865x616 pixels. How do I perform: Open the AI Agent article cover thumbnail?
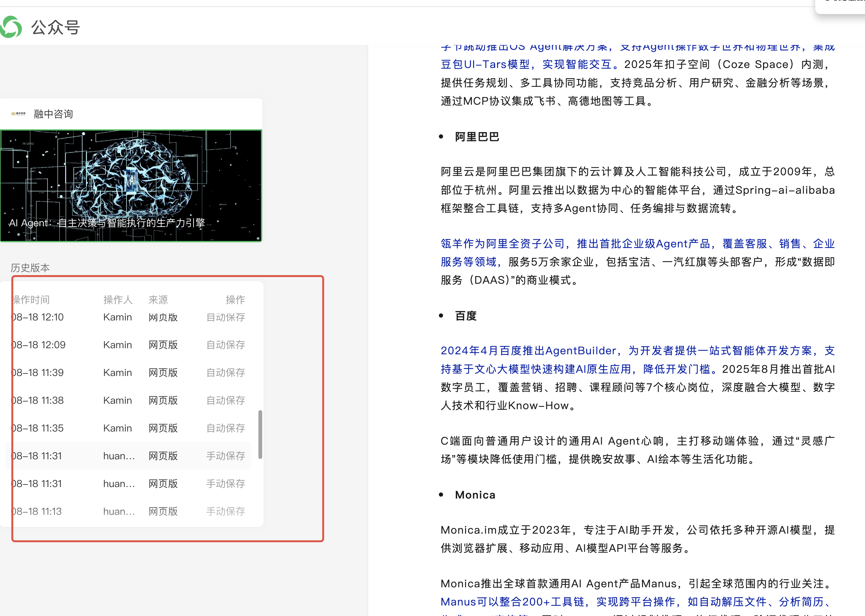click(131, 185)
